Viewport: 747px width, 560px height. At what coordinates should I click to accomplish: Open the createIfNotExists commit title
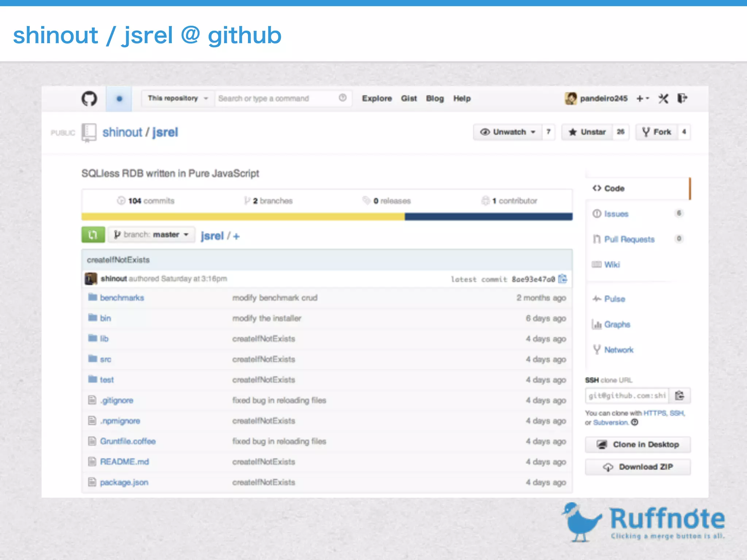118,260
